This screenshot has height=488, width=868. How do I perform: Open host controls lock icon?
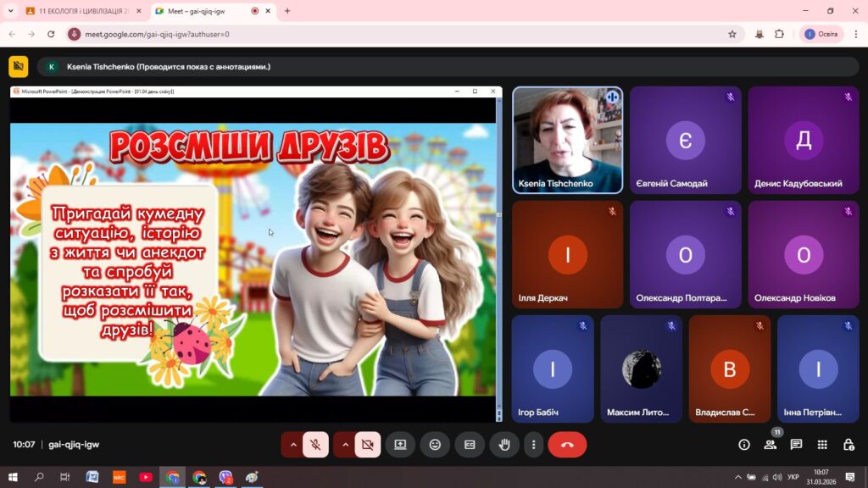tap(848, 444)
